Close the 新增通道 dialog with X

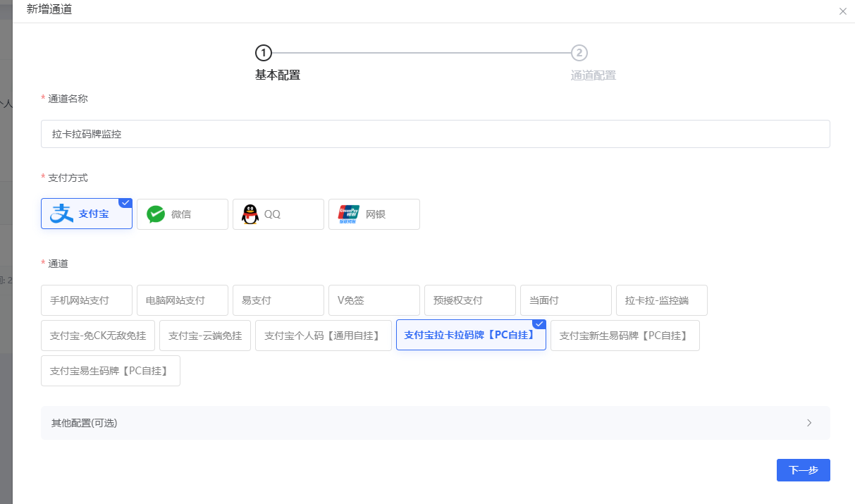[843, 11]
